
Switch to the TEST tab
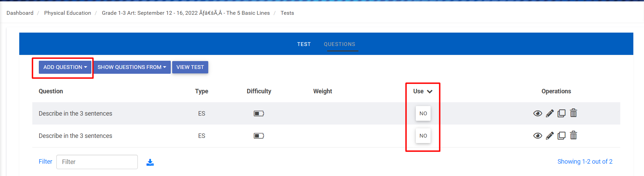304,44
